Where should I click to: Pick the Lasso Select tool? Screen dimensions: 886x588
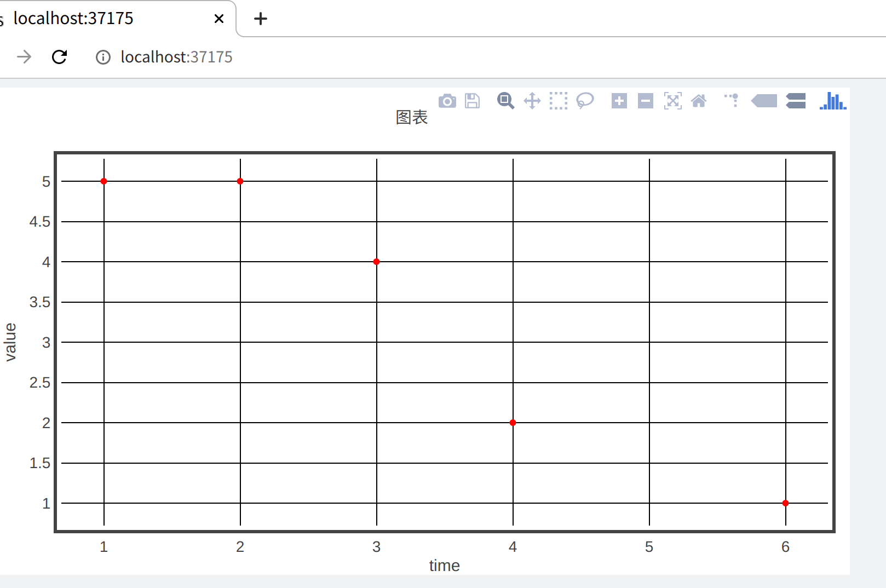(585, 101)
